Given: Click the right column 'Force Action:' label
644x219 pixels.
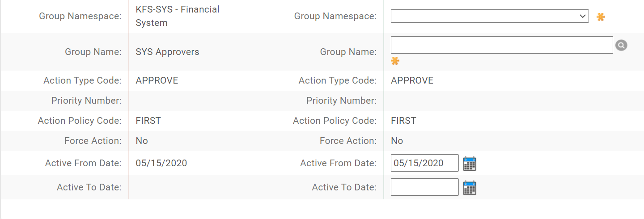Looking at the screenshot, I should 348,141.
